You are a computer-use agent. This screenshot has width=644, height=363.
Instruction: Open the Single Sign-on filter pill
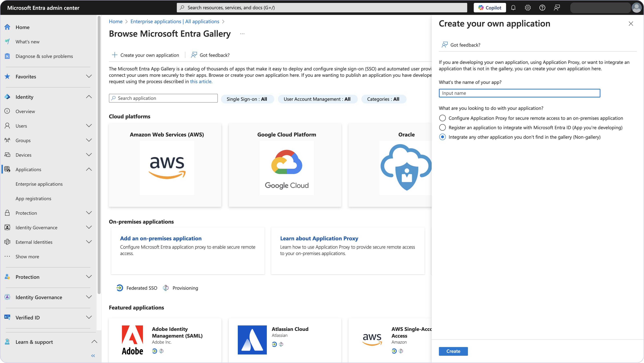247,99
